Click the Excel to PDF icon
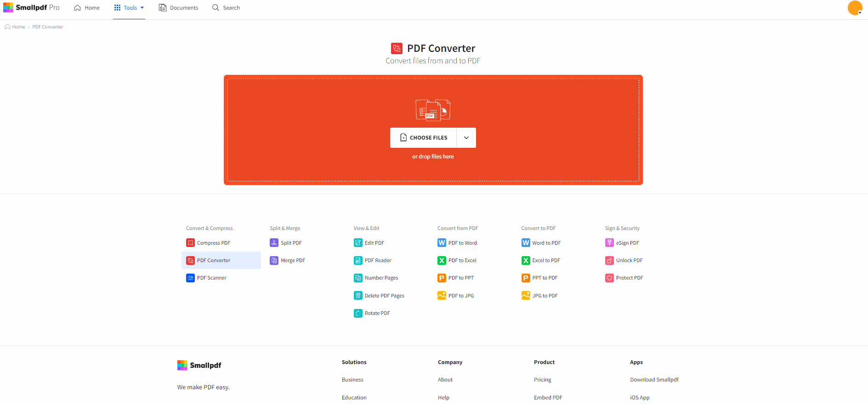868x404 pixels. coord(526,260)
